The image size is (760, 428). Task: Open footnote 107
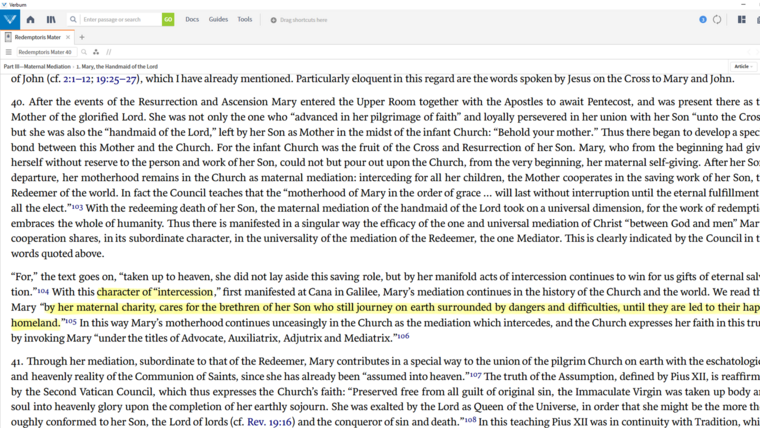pyautogui.click(x=475, y=375)
